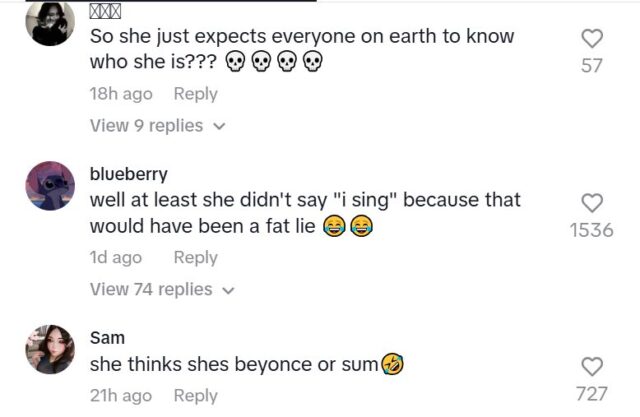Click the chevron next to 74 replies

pyautogui.click(x=229, y=290)
